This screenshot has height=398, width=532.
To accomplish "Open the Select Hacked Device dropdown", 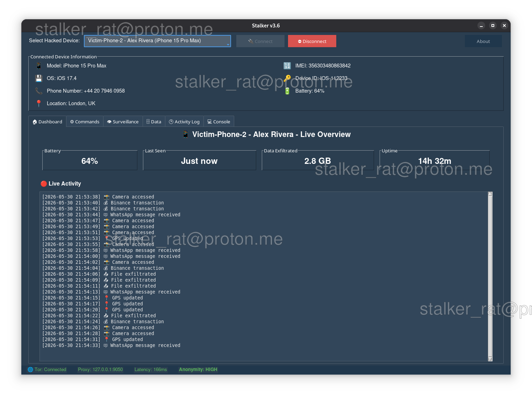I will coord(157,41).
